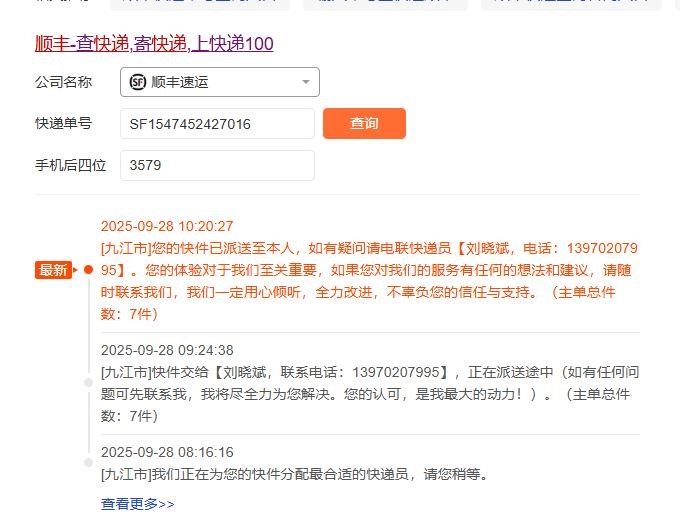
Task: Click the orange timeline dot beside latest update
Action: (88, 270)
